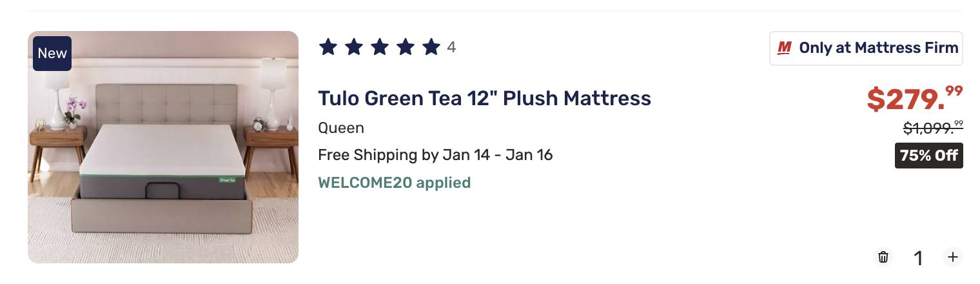
Task: Open the review count of 4
Action: click(451, 48)
